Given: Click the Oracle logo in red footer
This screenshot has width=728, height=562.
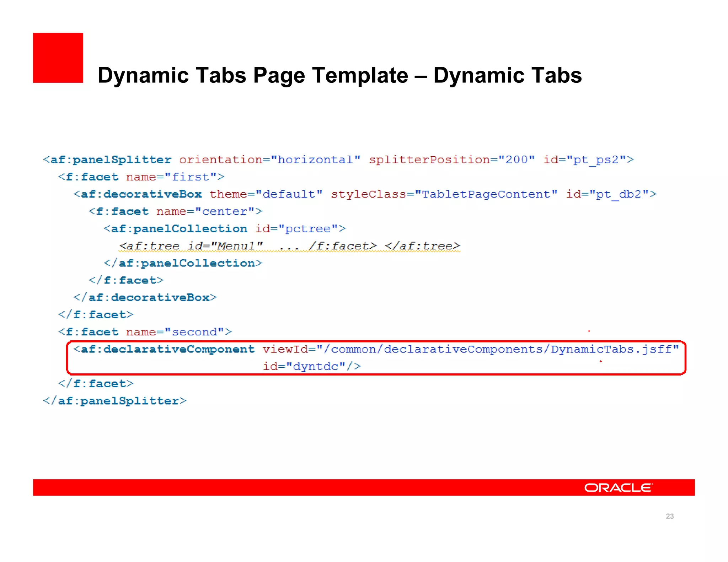Looking at the screenshot, I should coord(619,488).
